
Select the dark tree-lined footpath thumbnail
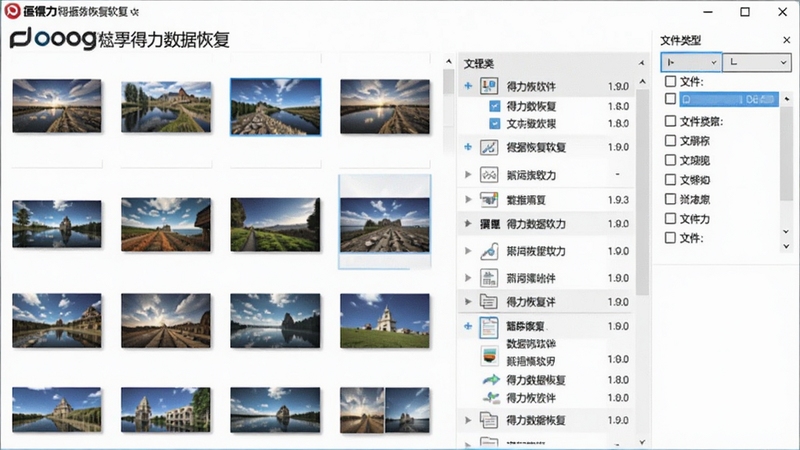click(x=275, y=224)
